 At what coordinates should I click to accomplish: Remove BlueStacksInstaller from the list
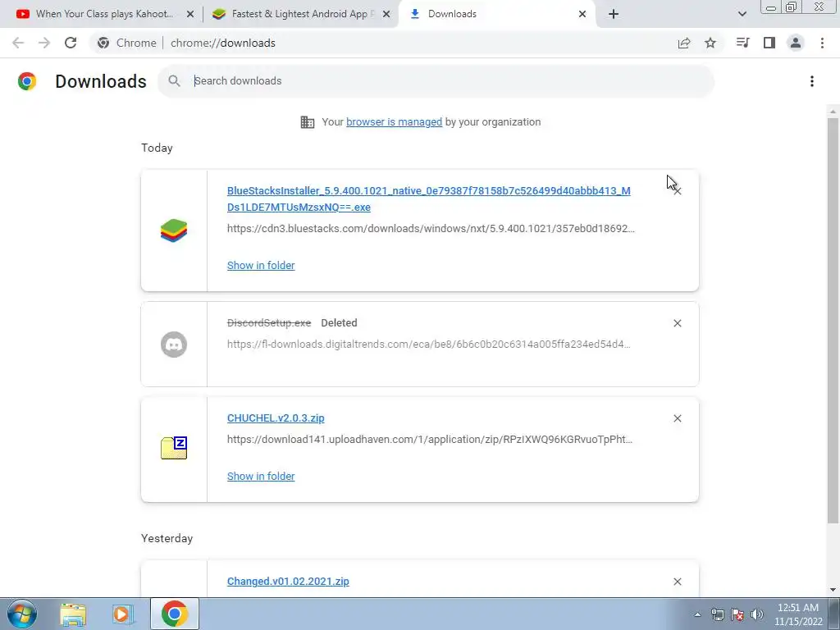pos(677,190)
